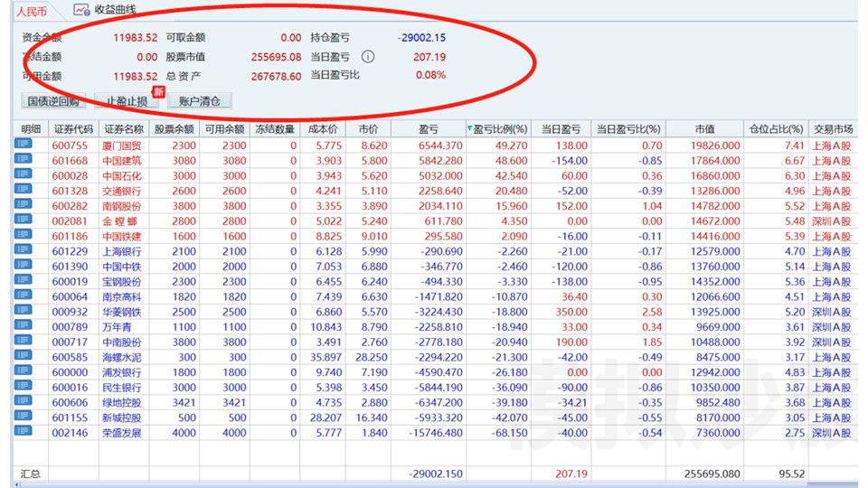Click the 账户清仓 button
Image resolution: width=868 pixels, height=488 pixels.
click(199, 100)
